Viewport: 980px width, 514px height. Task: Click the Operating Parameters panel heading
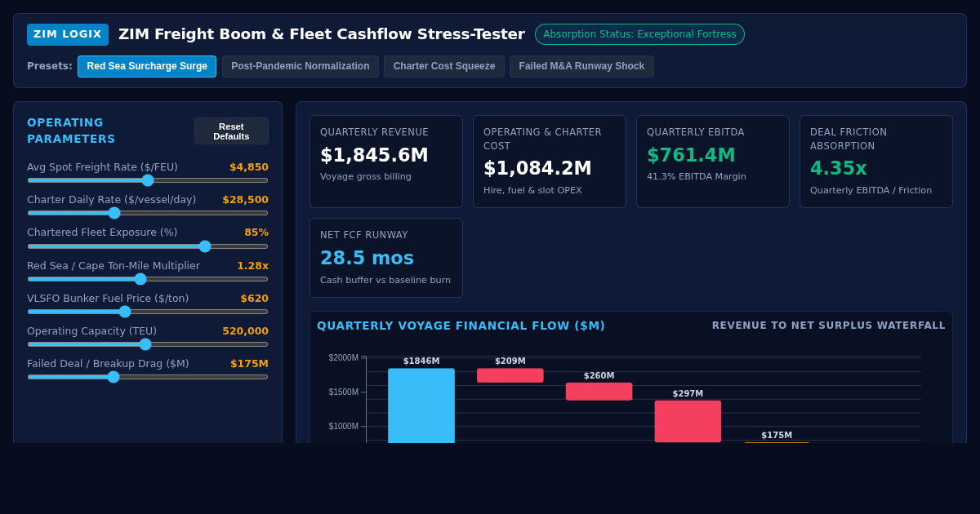[x=71, y=131]
